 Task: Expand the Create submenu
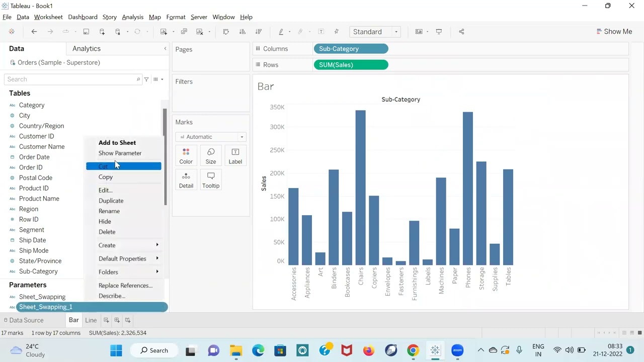coord(124,245)
